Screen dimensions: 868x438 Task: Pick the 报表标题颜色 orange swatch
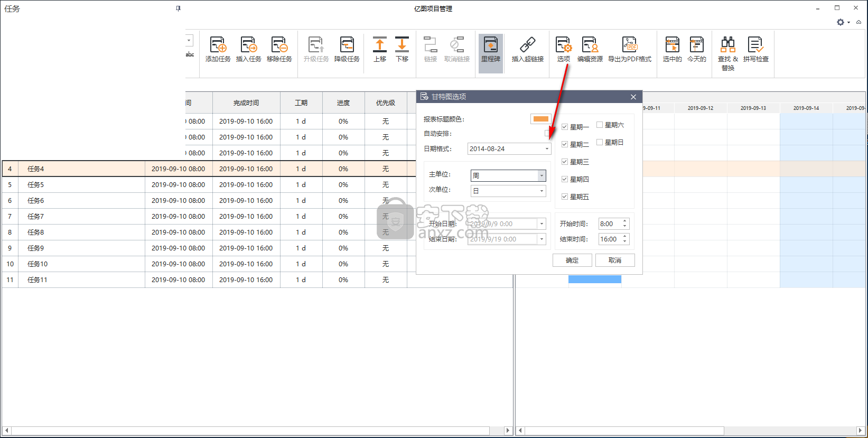(x=540, y=119)
